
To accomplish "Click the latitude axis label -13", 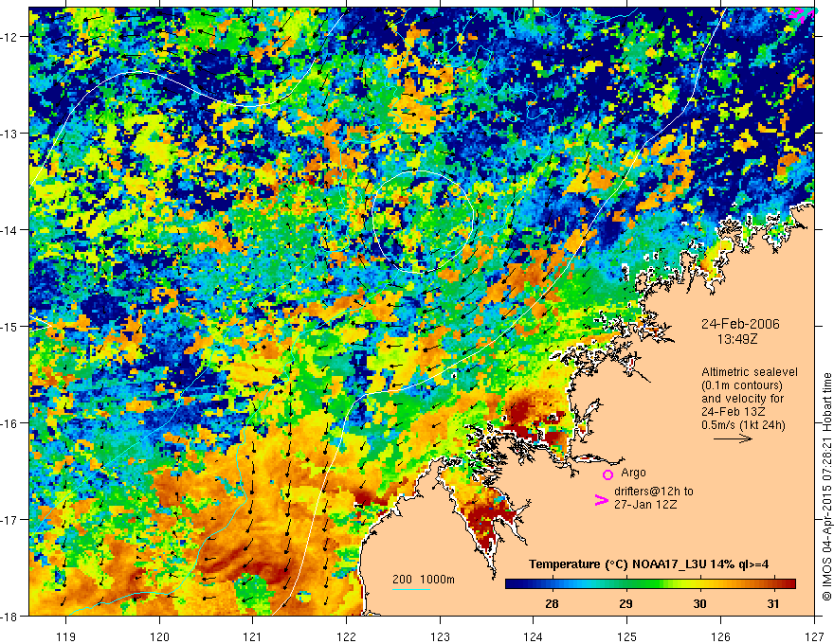I will click(9, 134).
